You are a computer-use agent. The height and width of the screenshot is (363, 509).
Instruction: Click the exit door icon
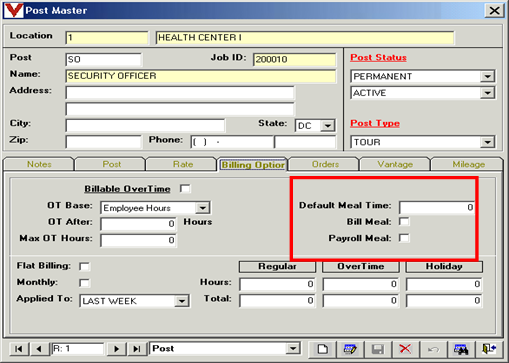[489, 349]
